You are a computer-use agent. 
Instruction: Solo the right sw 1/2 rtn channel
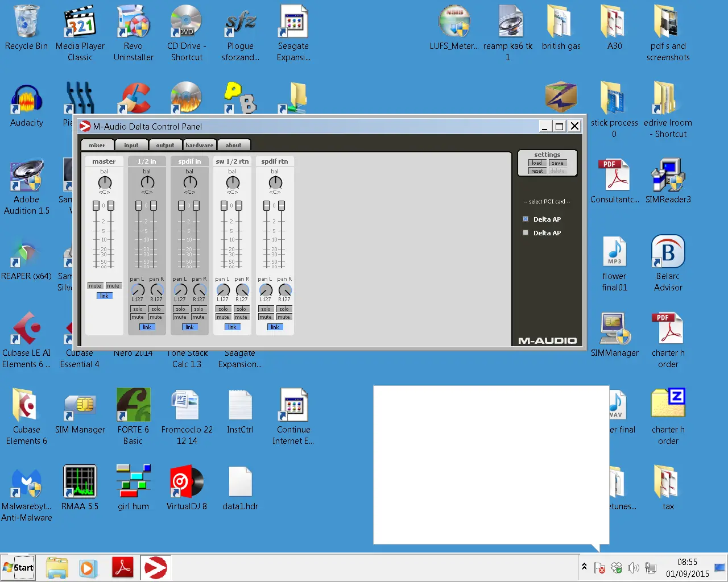point(241,309)
